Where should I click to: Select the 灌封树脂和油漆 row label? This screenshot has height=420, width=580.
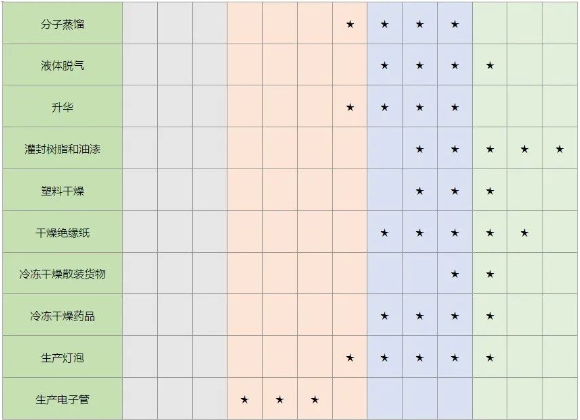pos(63,148)
